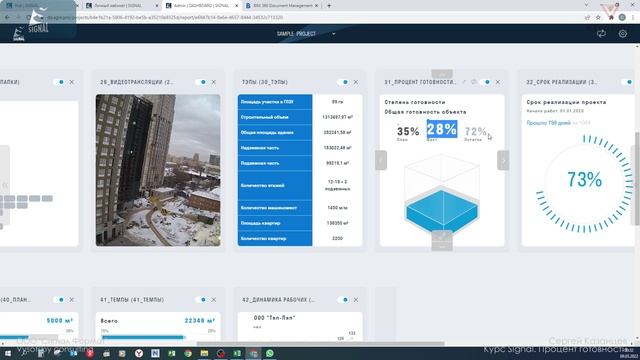The width and height of the screenshot is (640, 360).
Task: Switch to the 'Личный кабинет | SIGNAL' tab
Action: pos(122,6)
